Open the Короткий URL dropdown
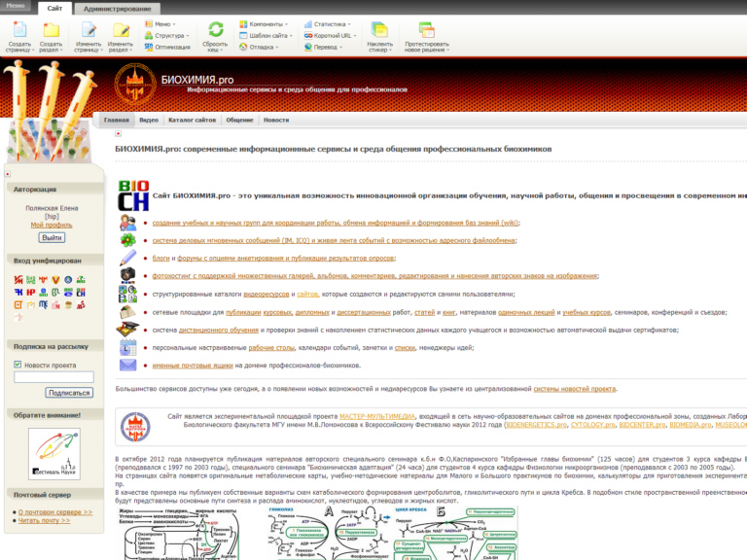 (x=330, y=35)
